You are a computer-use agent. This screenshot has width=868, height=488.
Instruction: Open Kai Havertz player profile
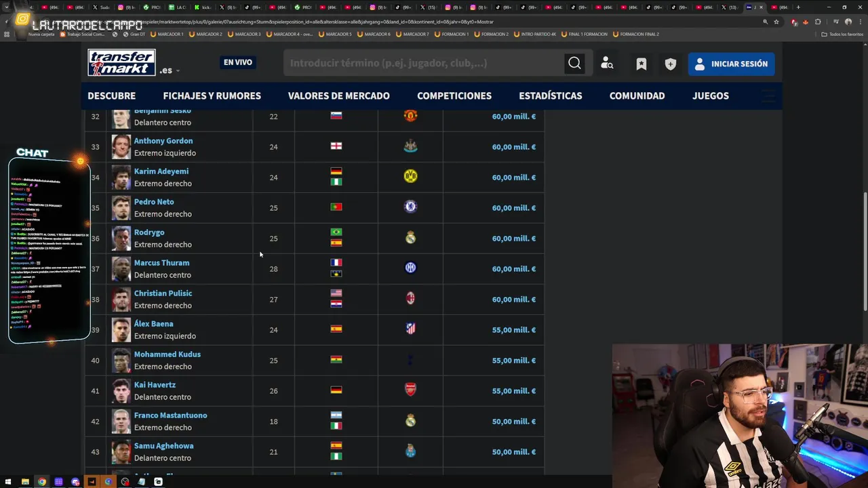[155, 385]
